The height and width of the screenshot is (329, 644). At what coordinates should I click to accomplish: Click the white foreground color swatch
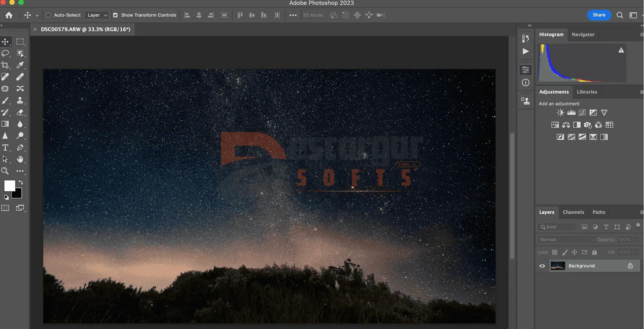pyautogui.click(x=9, y=185)
